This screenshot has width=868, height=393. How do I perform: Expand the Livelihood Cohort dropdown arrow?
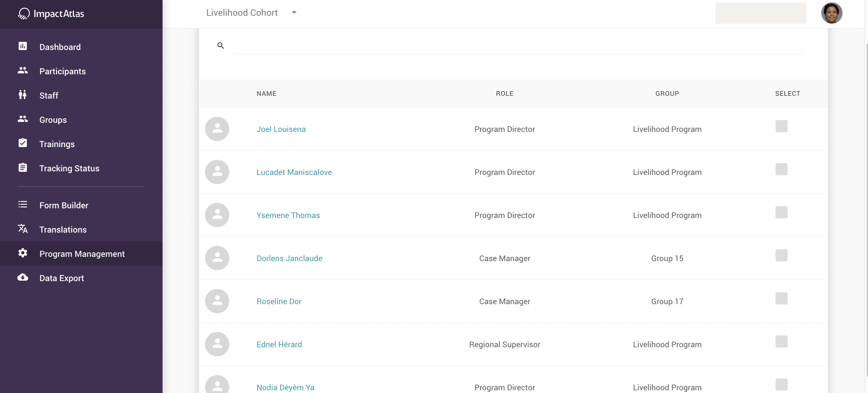294,12
